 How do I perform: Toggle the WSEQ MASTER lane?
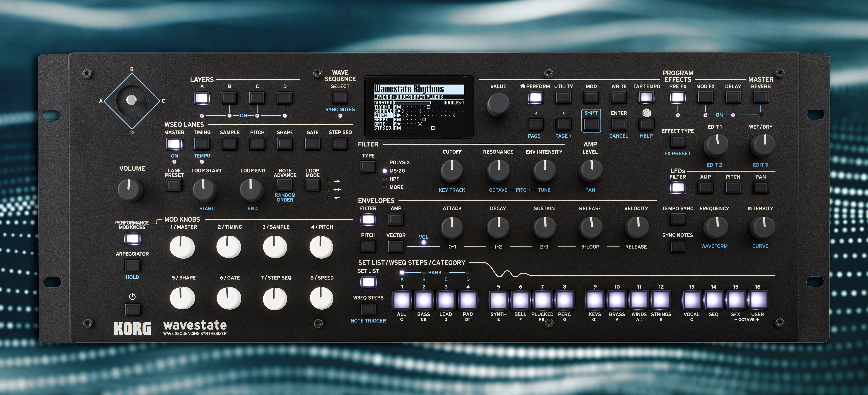point(174,144)
